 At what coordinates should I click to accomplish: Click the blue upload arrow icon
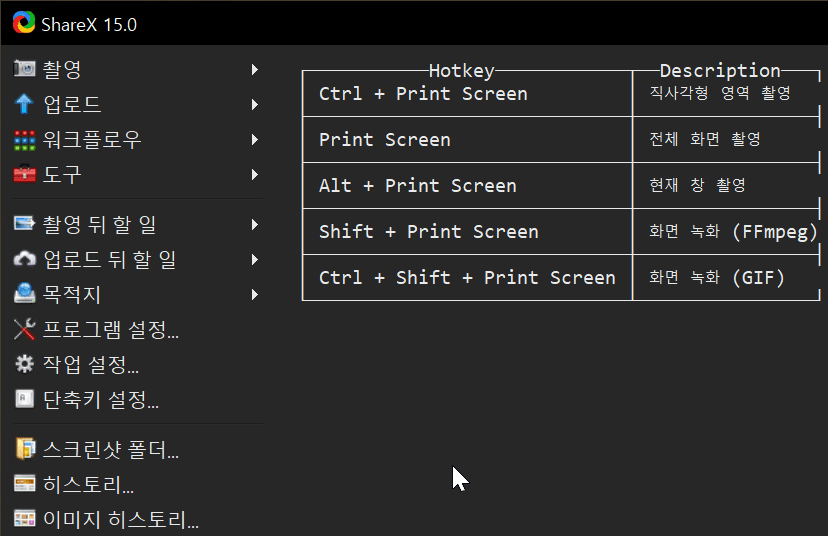point(24,104)
